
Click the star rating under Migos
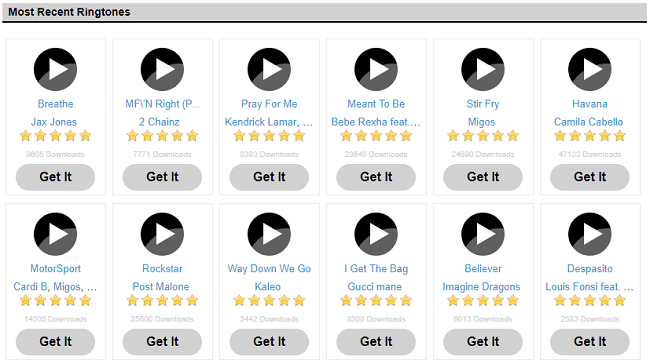click(x=483, y=136)
